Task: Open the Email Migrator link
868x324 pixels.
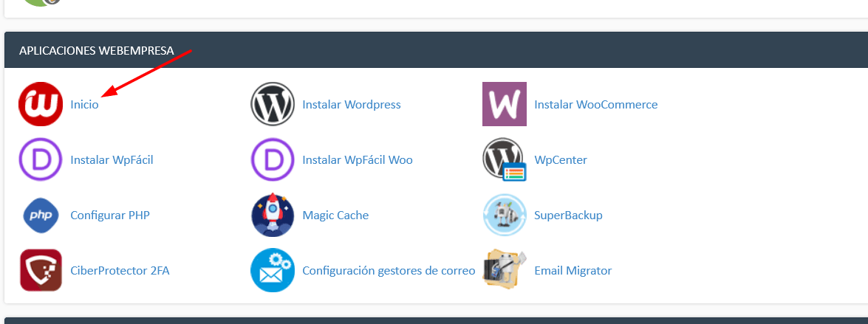Action: click(x=573, y=271)
